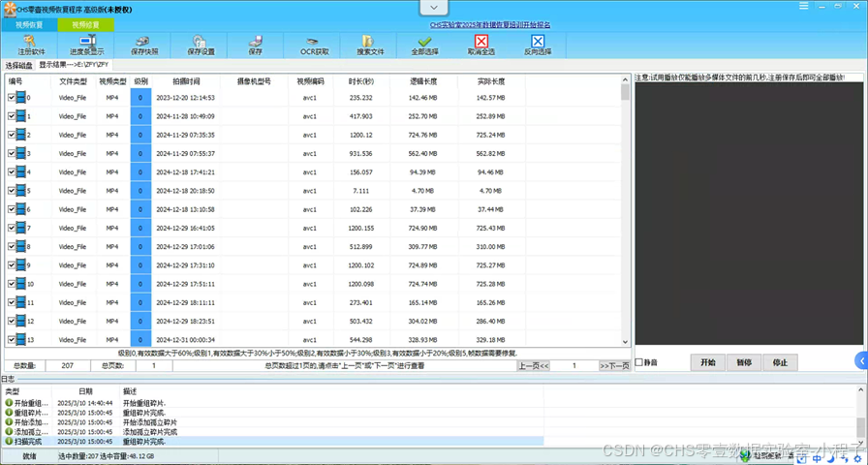Click 取消全选 red X icon
The width and height of the screenshot is (868, 465).
click(481, 42)
